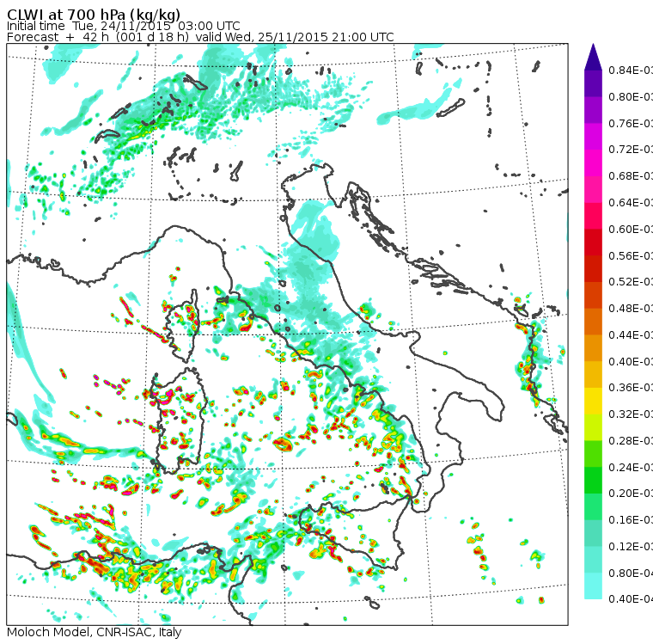Click the 0.40E-04 colorbar label
The image size is (653, 644).
point(630,599)
